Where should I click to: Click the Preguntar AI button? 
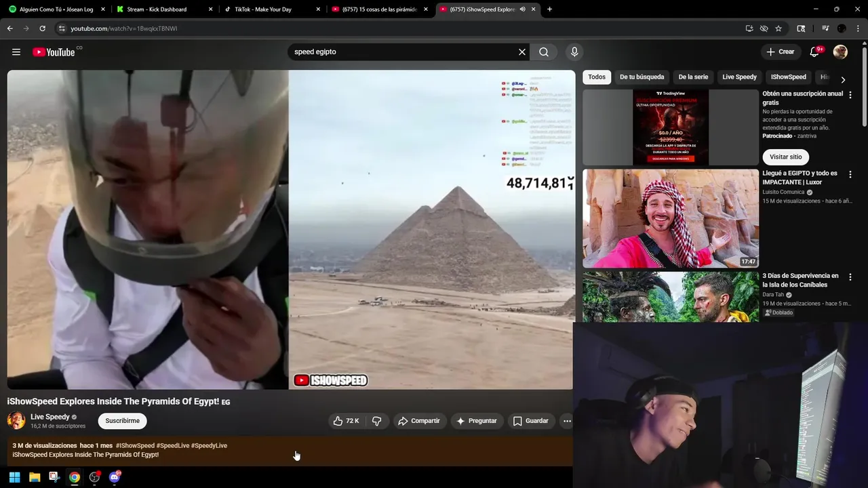point(477,421)
